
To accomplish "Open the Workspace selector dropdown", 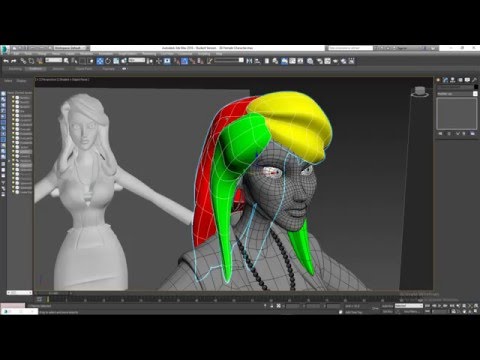I will coord(71,48).
